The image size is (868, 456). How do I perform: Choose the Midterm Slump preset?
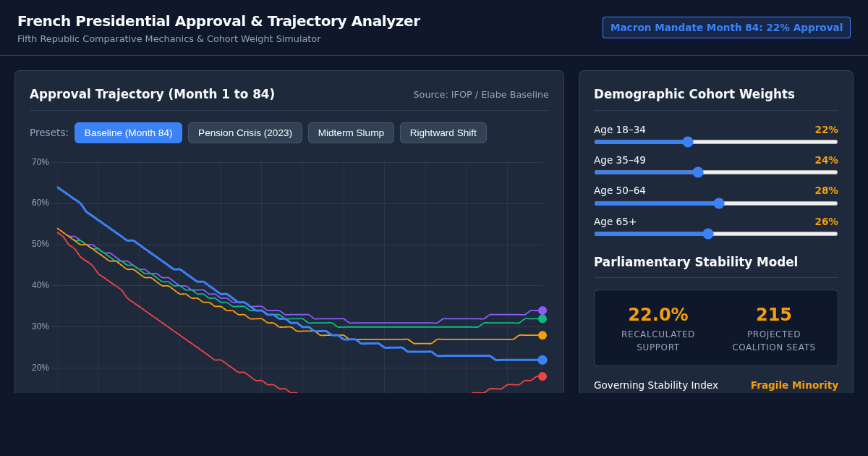[351, 132]
